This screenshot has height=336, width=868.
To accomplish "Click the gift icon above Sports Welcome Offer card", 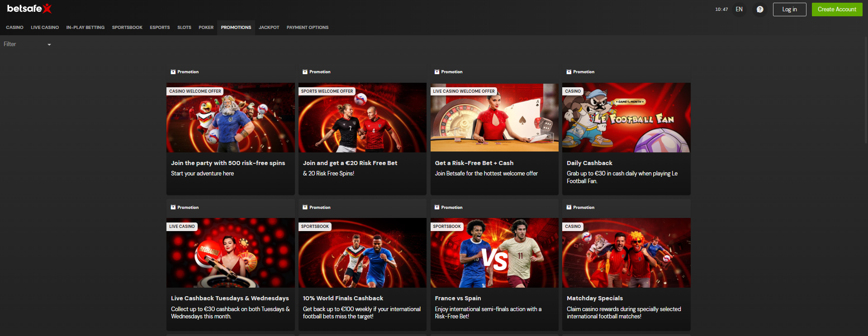I will coord(305,72).
